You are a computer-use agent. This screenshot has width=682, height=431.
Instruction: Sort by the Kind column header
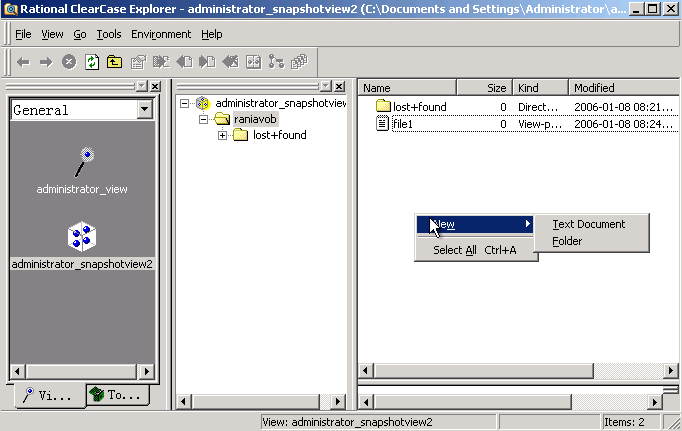pyautogui.click(x=541, y=88)
